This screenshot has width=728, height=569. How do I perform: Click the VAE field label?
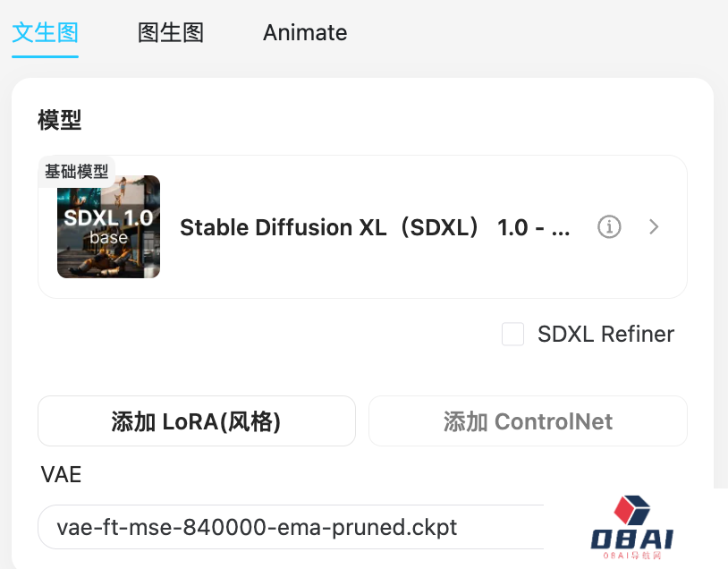click(x=61, y=474)
